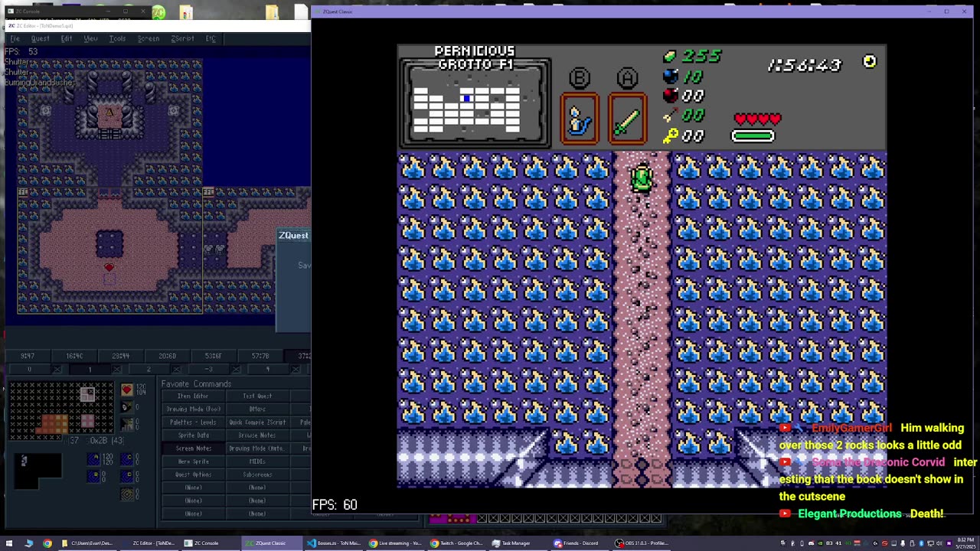Click the blue warp square A icon
This screenshot has width=980, height=551.
coord(93,459)
